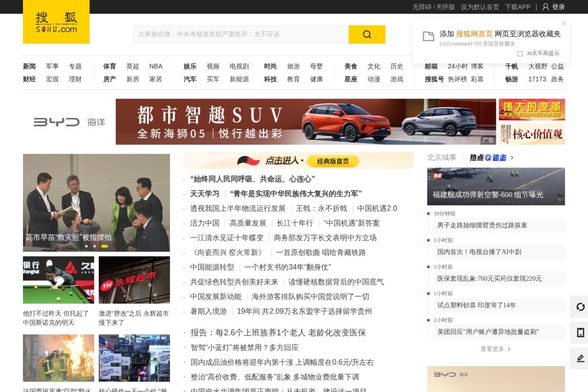
Task: Open the 新闻 navigation section
Action: [29, 66]
